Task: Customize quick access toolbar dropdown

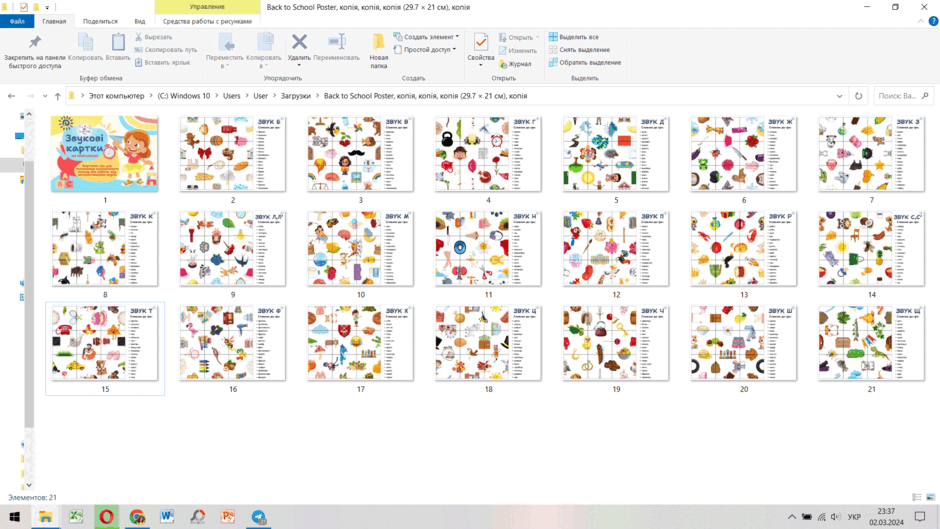Action: [47, 8]
